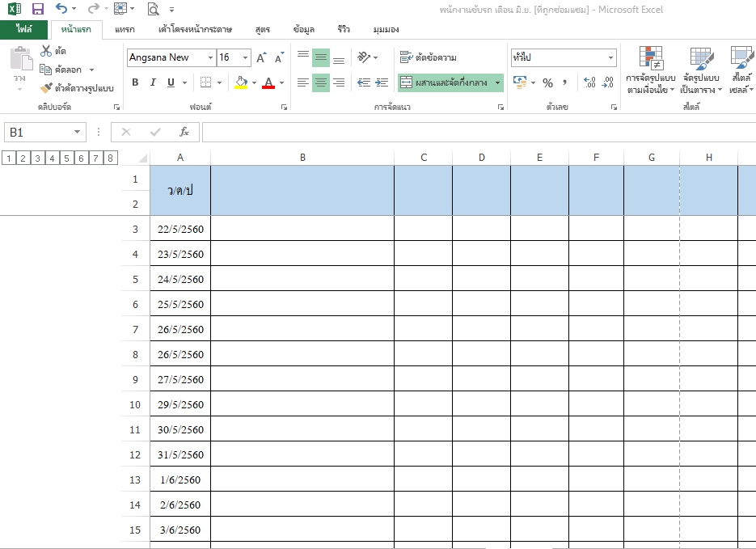Open the Alignment dialog launcher
Screen dimensions: 756x549
click(x=501, y=107)
